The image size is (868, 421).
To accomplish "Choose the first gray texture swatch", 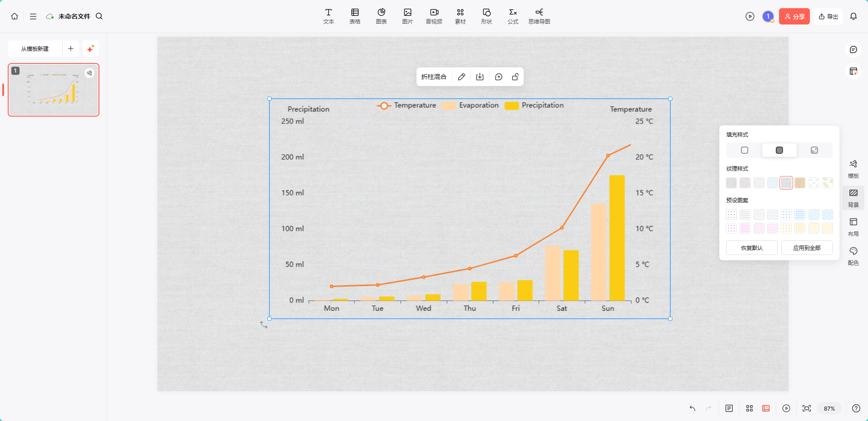I will click(x=731, y=183).
